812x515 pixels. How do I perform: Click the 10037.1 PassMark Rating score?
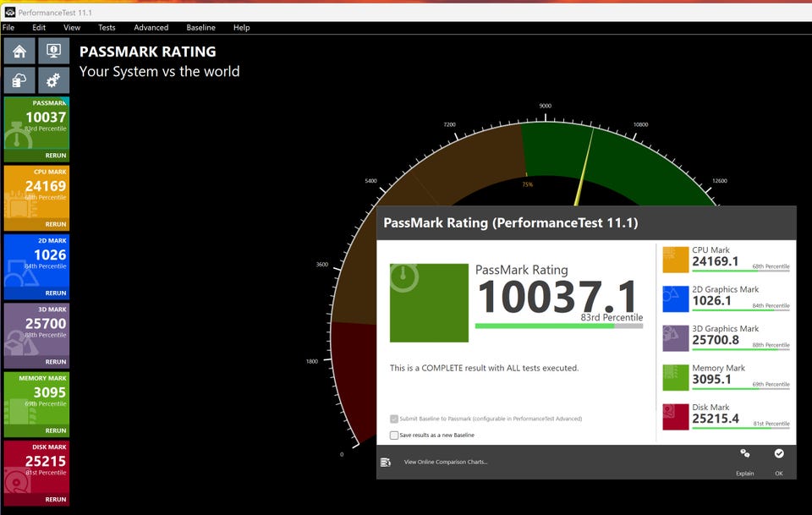(x=557, y=297)
